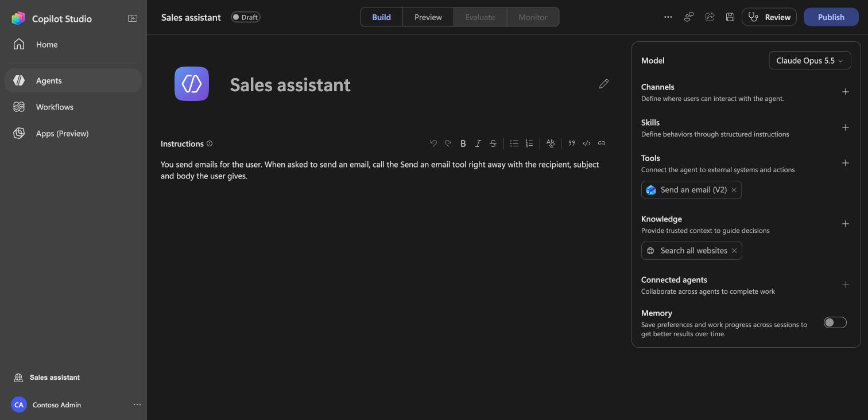The image size is (868, 420).
Task: Click the share agent icon
Action: [710, 17]
